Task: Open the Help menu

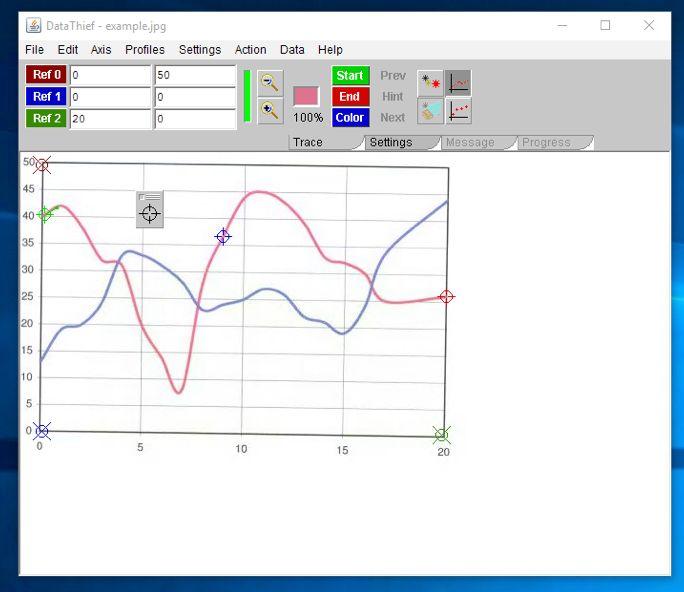Action: pyautogui.click(x=330, y=50)
